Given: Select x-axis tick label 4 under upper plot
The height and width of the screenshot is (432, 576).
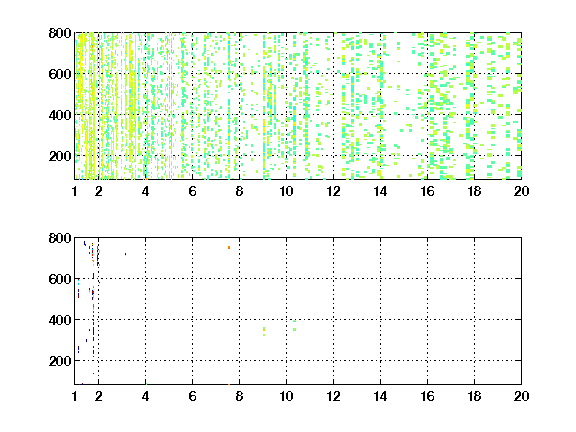Looking at the screenshot, I should (145, 191).
